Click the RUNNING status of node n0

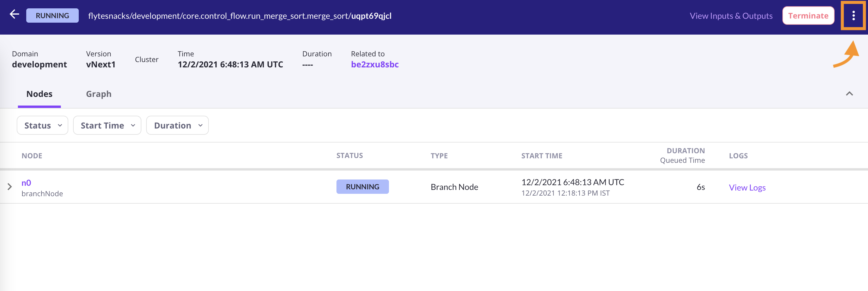pyautogui.click(x=363, y=187)
